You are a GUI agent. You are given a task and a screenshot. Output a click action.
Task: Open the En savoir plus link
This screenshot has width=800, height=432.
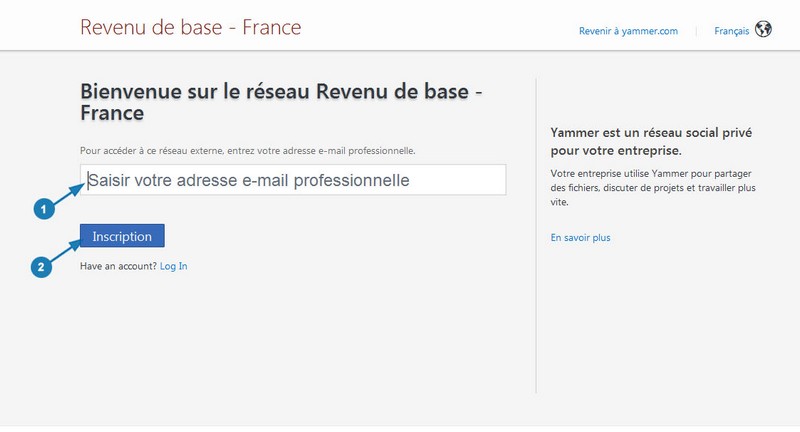pyautogui.click(x=580, y=238)
